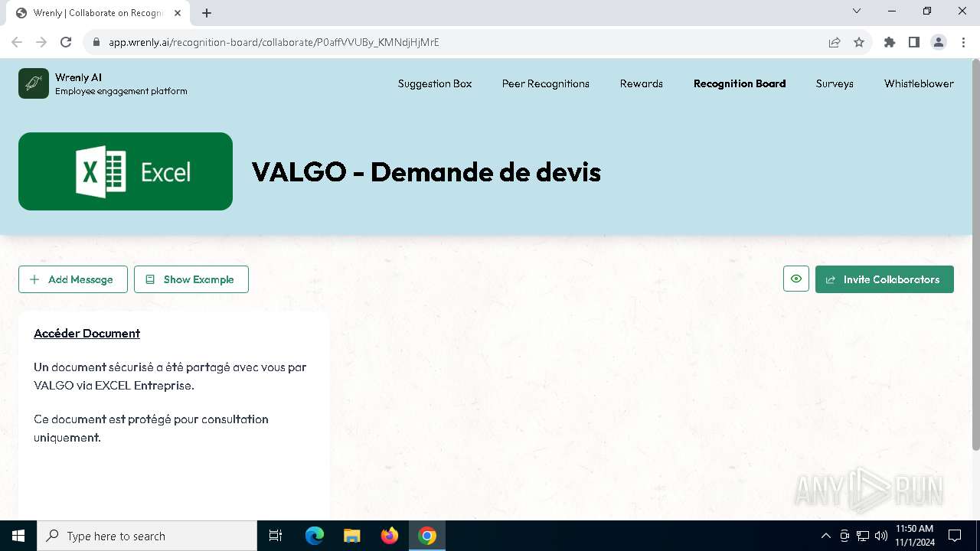This screenshot has height=551, width=980.
Task: Launch Microsoft Edge from taskbar
Action: pos(315,536)
